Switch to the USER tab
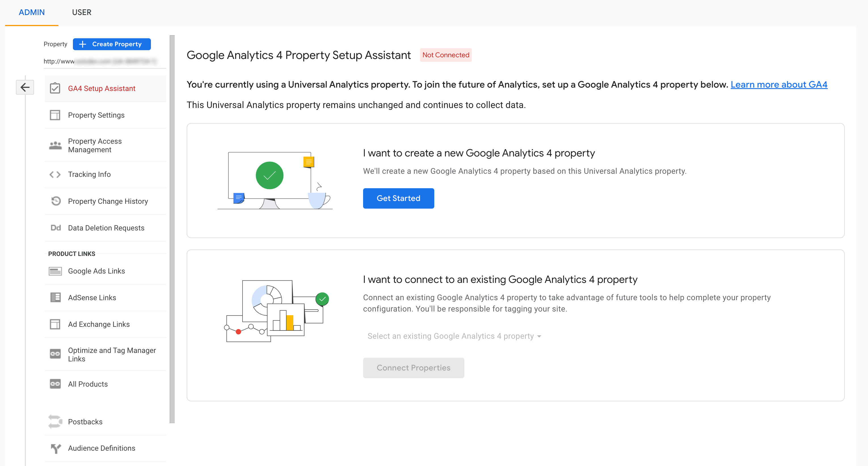This screenshot has height=466, width=868. pos(81,12)
